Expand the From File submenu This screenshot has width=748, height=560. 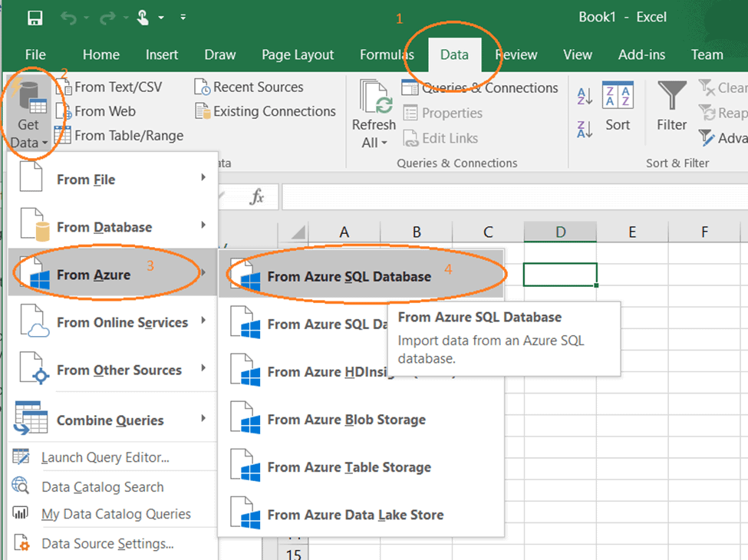(113, 179)
